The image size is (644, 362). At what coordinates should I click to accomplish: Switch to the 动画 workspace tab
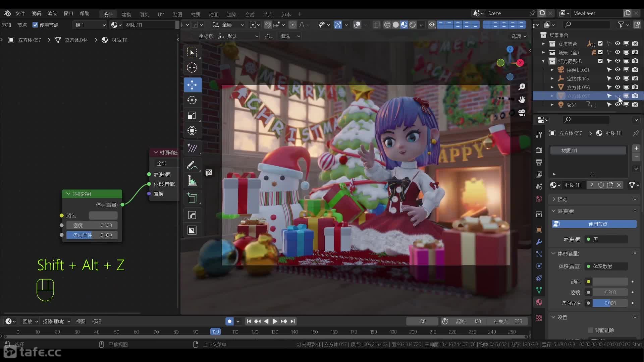click(x=214, y=14)
